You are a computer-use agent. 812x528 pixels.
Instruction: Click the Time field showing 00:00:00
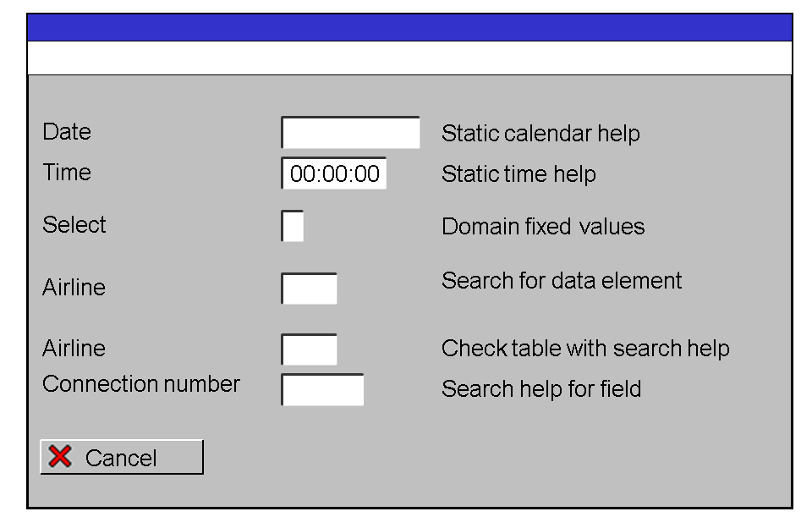(334, 173)
